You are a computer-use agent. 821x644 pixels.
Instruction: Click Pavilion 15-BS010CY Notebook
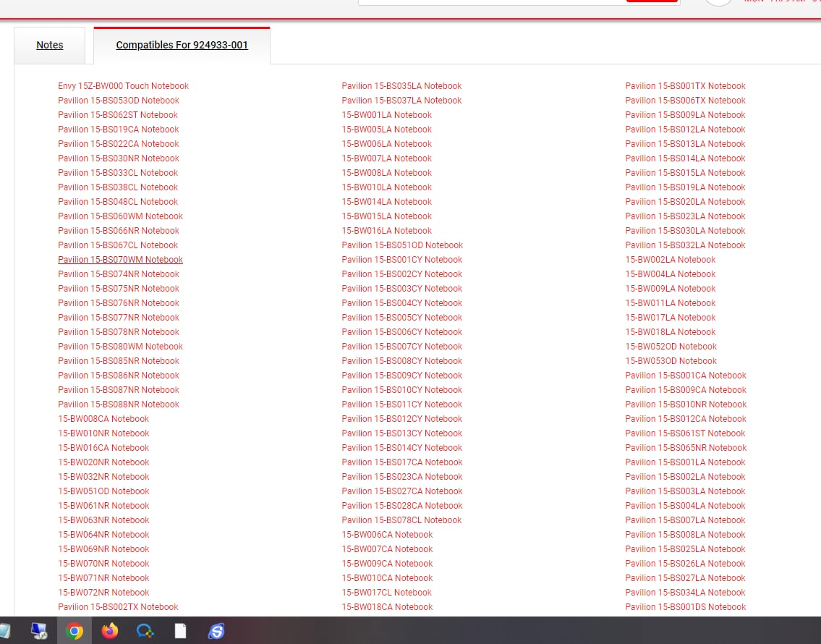[x=401, y=390]
